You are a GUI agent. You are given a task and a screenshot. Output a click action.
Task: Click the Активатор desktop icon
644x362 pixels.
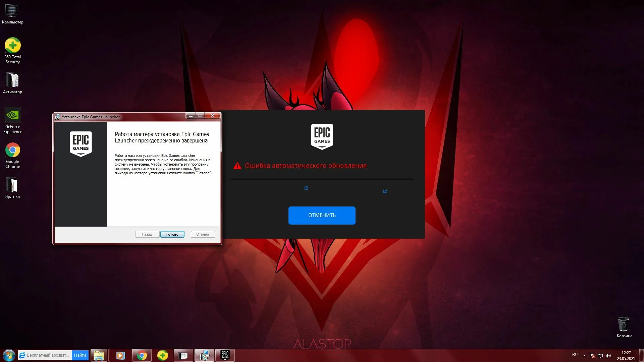pos(12,82)
